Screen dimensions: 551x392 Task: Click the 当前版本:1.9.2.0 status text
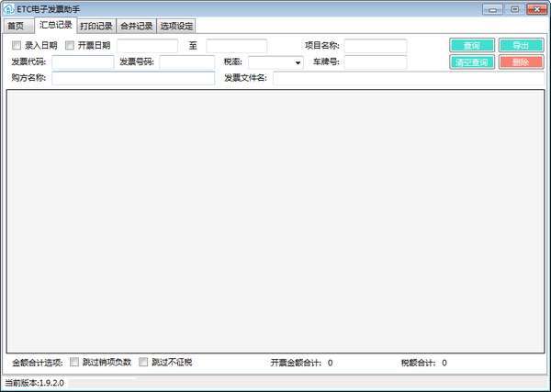click(35, 383)
